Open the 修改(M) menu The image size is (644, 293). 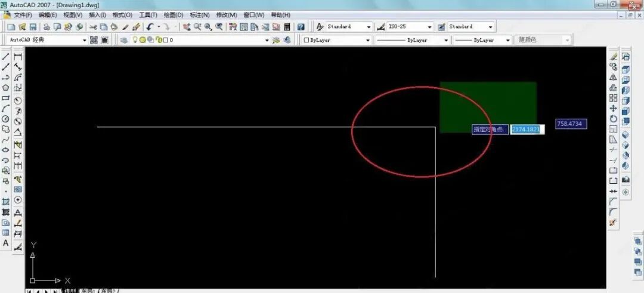pyautogui.click(x=227, y=15)
